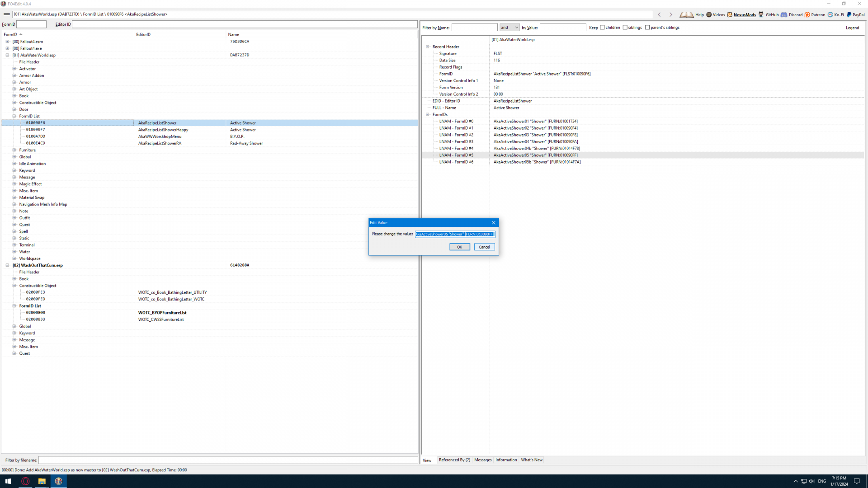
Task: Open the NexusMods link icon
Action: (x=730, y=14)
